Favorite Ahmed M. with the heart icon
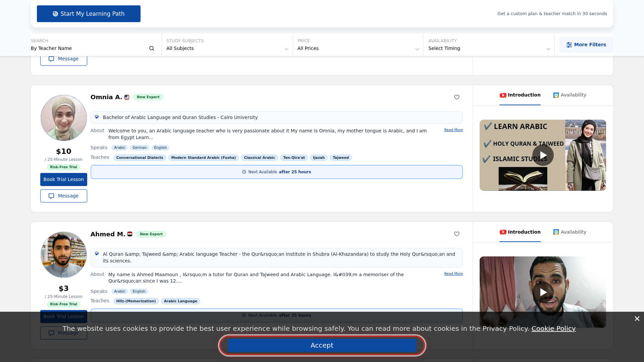 (457, 234)
